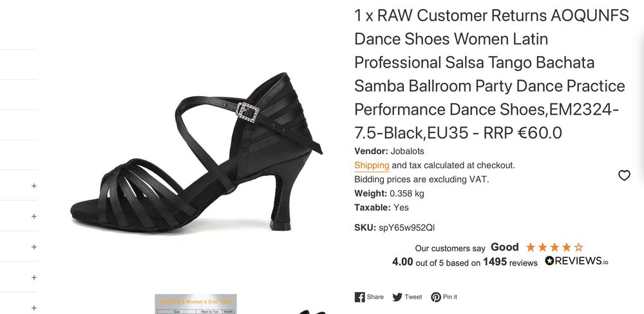Expand the topmost plus item in left sidebar
This screenshot has height=314, width=644.
tap(34, 186)
